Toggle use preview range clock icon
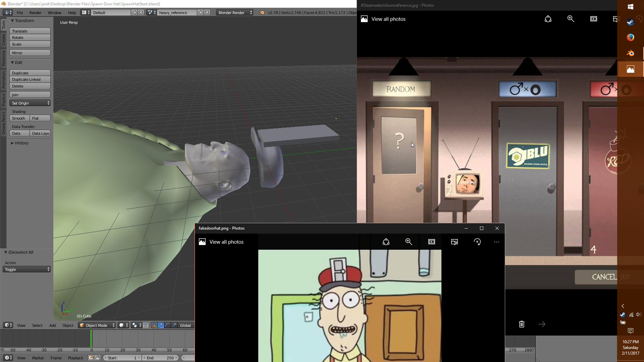 point(91,358)
